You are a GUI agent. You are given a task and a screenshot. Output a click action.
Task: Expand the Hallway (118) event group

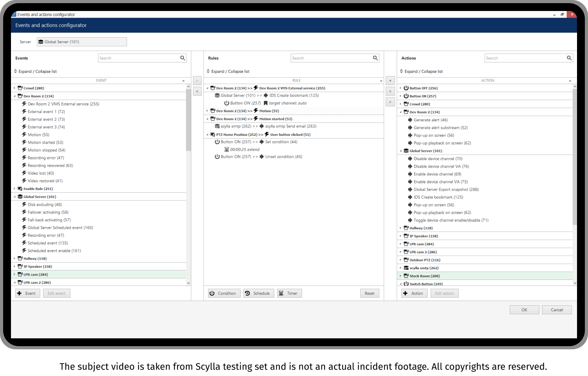tap(15, 259)
